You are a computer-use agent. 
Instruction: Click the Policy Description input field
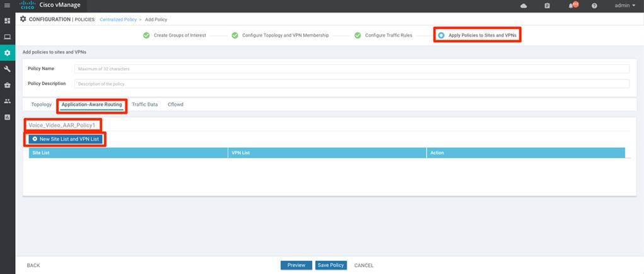[352, 83]
